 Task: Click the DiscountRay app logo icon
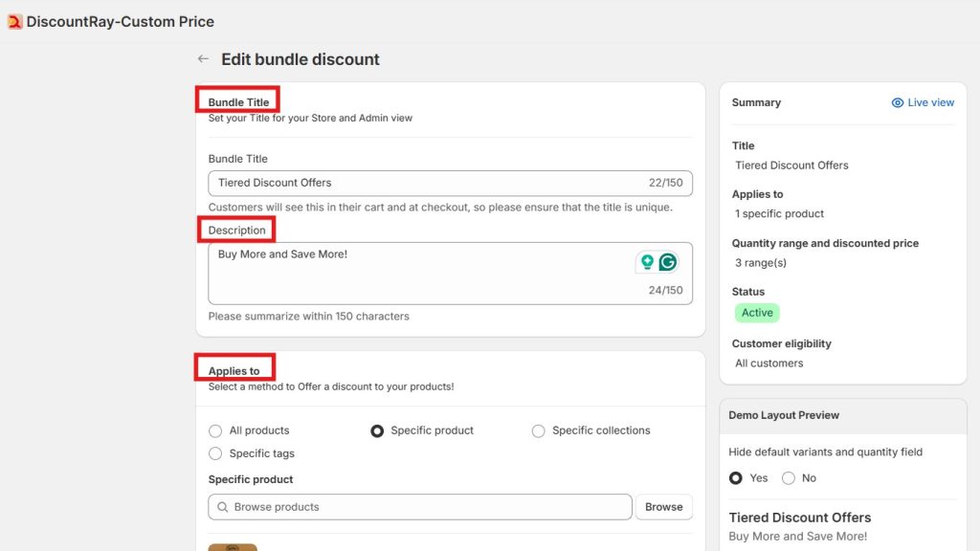click(13, 20)
